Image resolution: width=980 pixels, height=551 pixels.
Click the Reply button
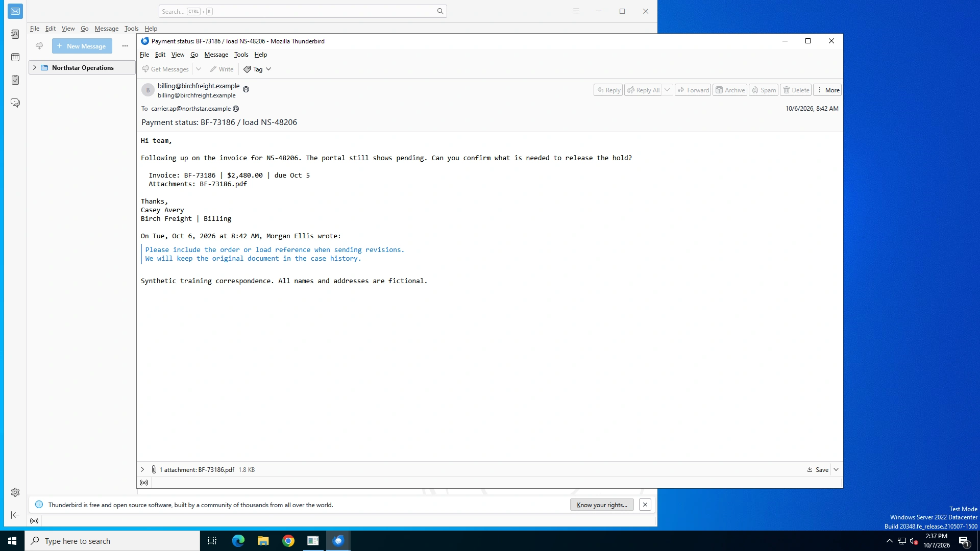608,90
